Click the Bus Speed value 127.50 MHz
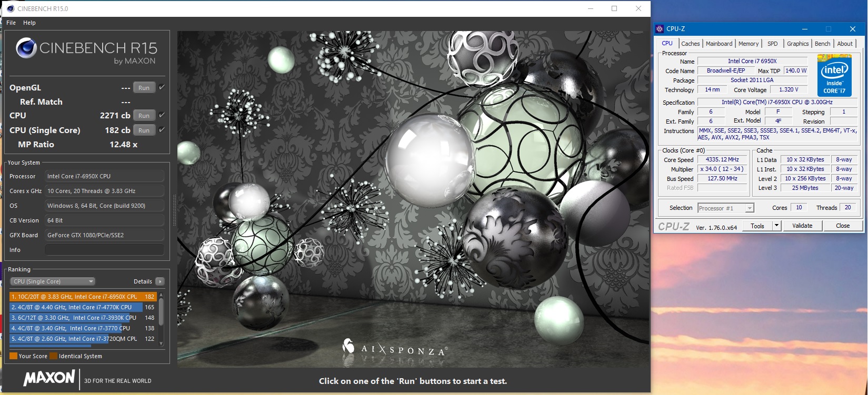Image resolution: width=868 pixels, height=395 pixels. point(722,178)
